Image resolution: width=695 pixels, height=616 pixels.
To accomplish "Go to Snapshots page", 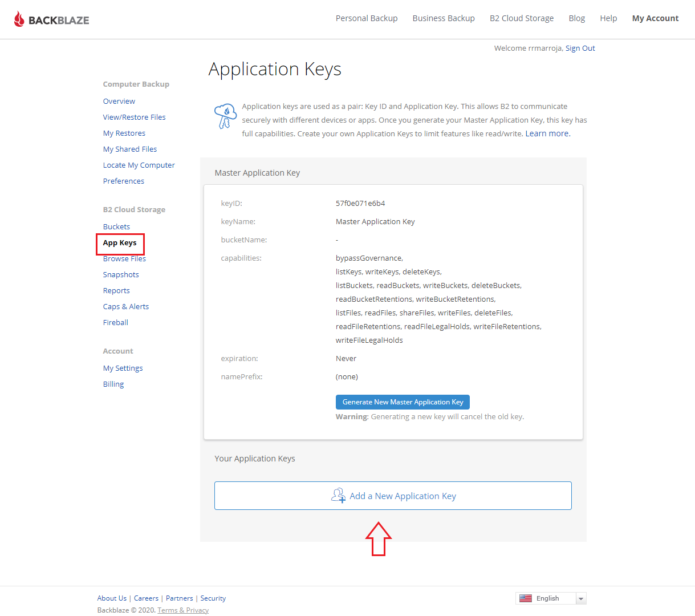I will (x=121, y=274).
